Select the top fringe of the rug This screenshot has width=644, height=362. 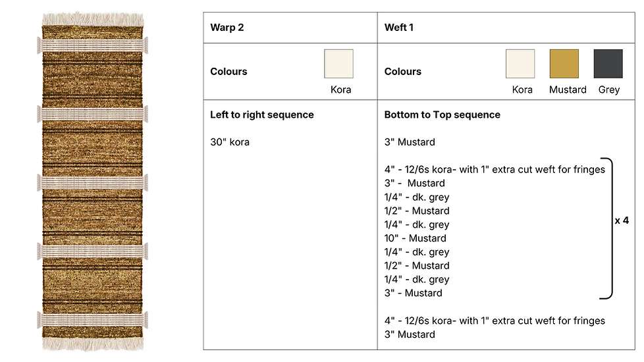(x=93, y=19)
